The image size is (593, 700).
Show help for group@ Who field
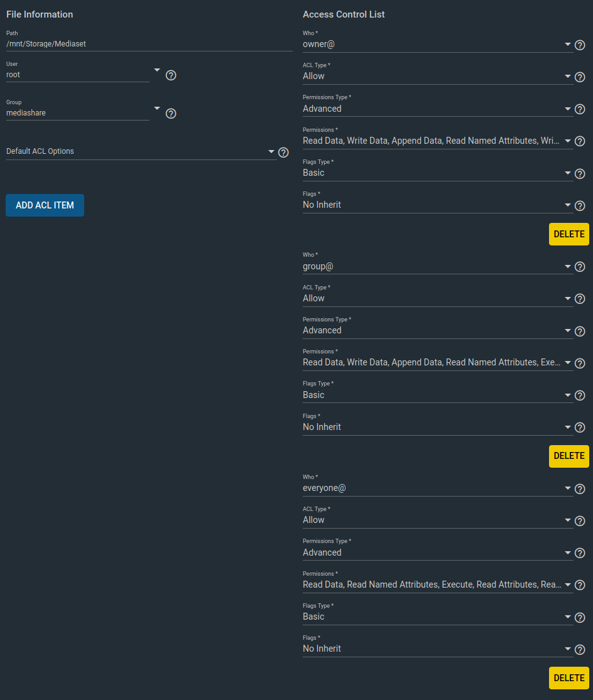(580, 267)
